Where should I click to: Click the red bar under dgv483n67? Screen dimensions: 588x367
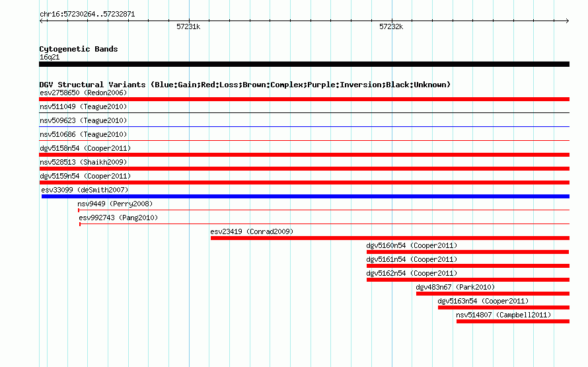(x=493, y=294)
